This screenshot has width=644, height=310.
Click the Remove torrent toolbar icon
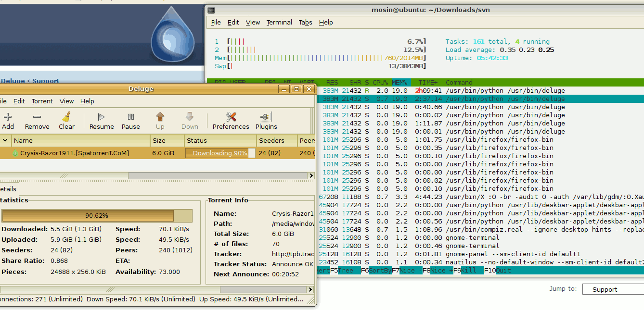click(37, 117)
